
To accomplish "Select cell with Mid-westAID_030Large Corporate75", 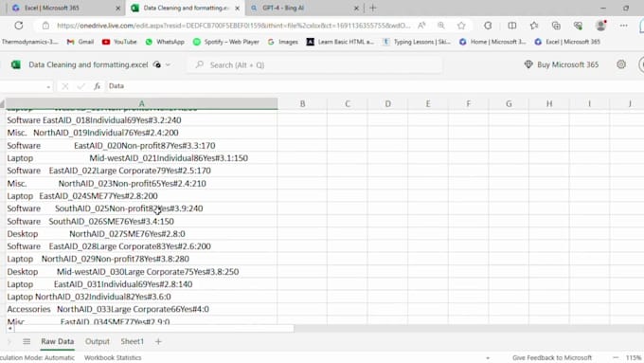I will pos(142,271).
